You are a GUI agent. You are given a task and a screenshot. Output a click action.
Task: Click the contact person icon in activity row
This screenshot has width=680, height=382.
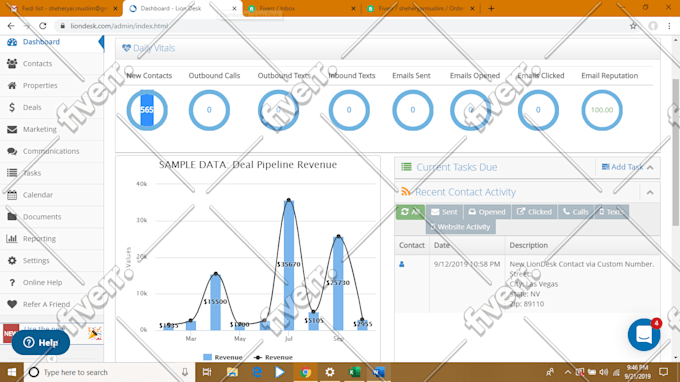click(402, 264)
